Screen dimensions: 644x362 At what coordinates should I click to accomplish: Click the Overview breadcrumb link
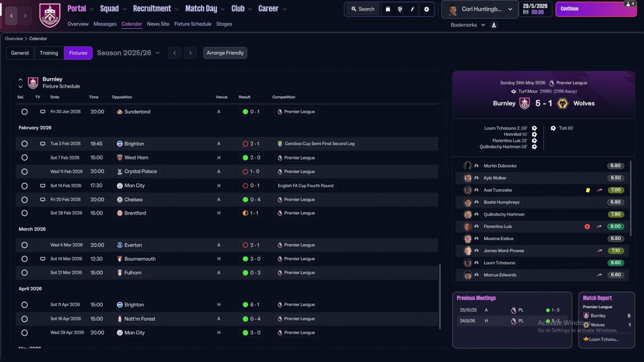point(14,39)
